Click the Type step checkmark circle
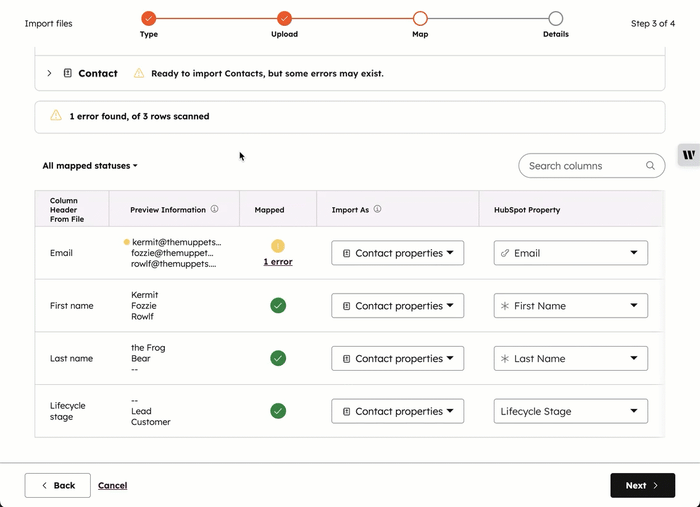Screen dimensions: 700x507 149,18
